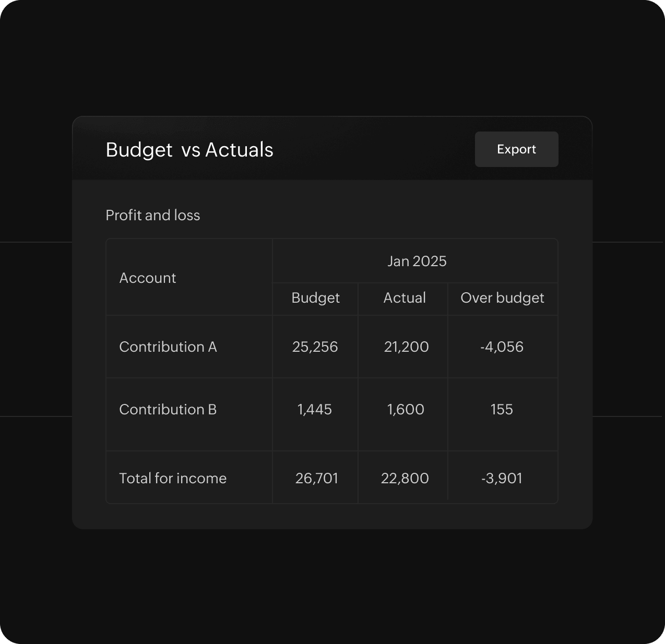
Task: Open the Contribution B account row
Action: [168, 410]
